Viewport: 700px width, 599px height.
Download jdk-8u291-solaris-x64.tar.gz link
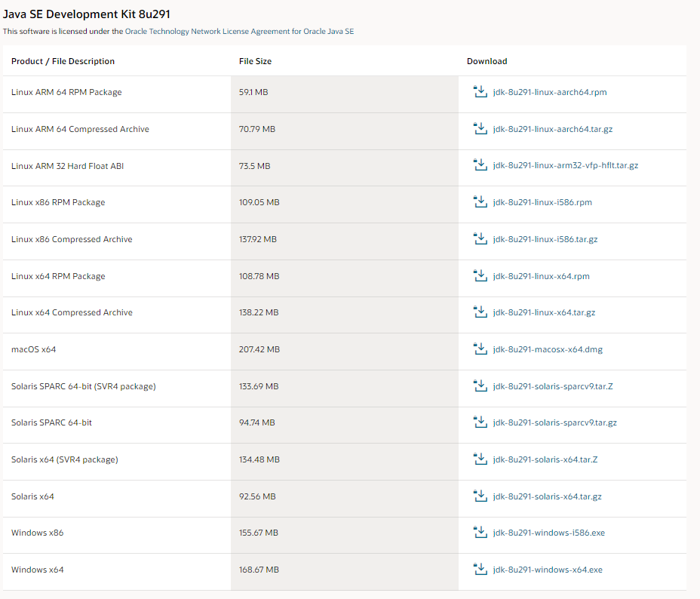click(548, 496)
